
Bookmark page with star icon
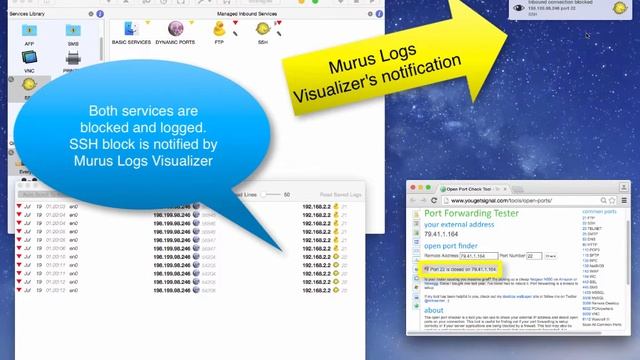pos(612,200)
